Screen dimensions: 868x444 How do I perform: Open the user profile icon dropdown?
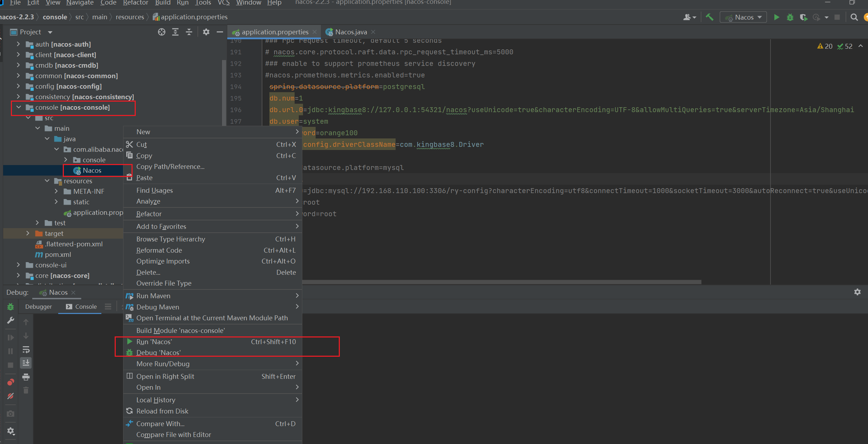click(x=689, y=17)
